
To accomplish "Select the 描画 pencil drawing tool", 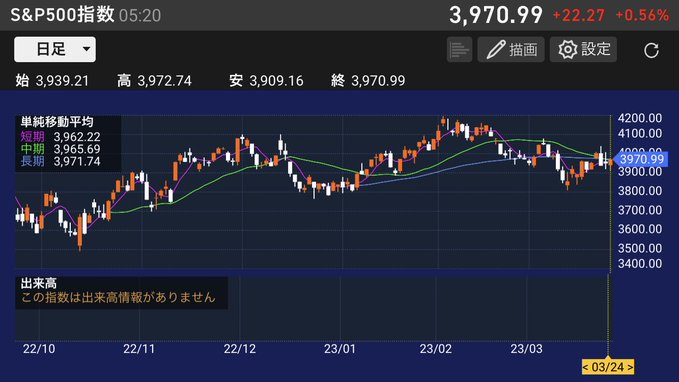I will 511,49.
